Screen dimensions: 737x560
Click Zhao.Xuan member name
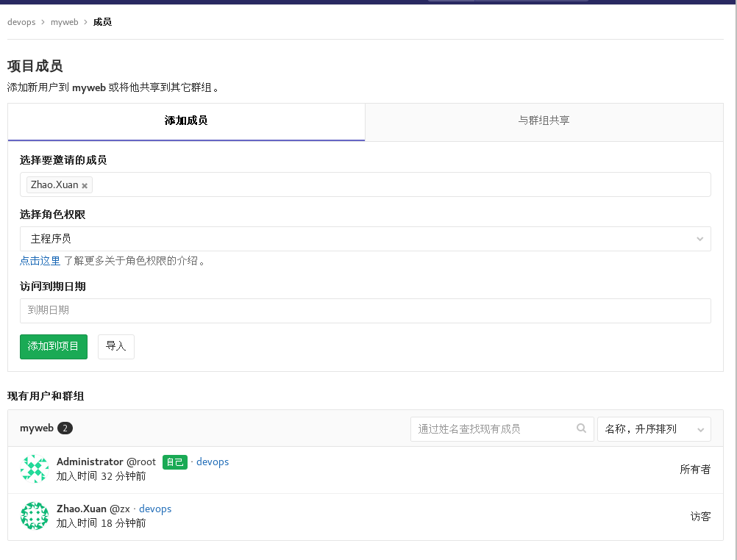[x=82, y=509]
